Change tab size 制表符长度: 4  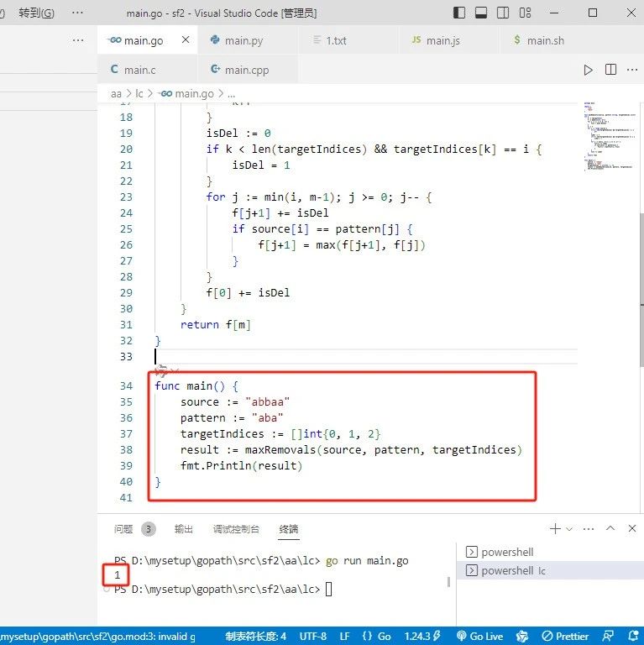tap(255, 637)
